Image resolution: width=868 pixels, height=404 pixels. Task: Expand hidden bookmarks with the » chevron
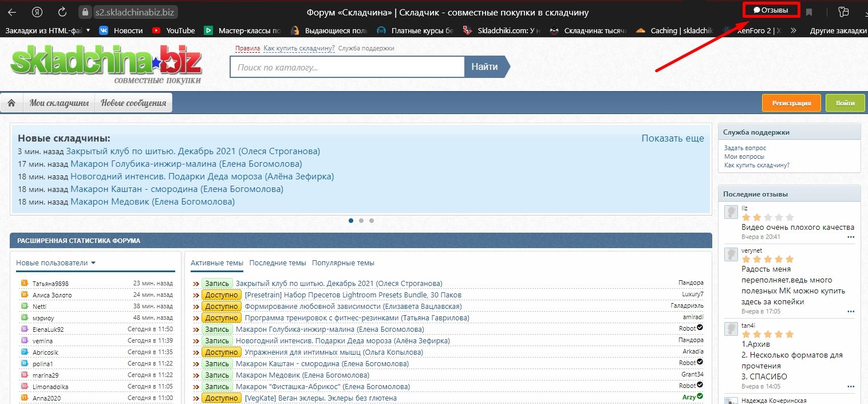tap(793, 30)
